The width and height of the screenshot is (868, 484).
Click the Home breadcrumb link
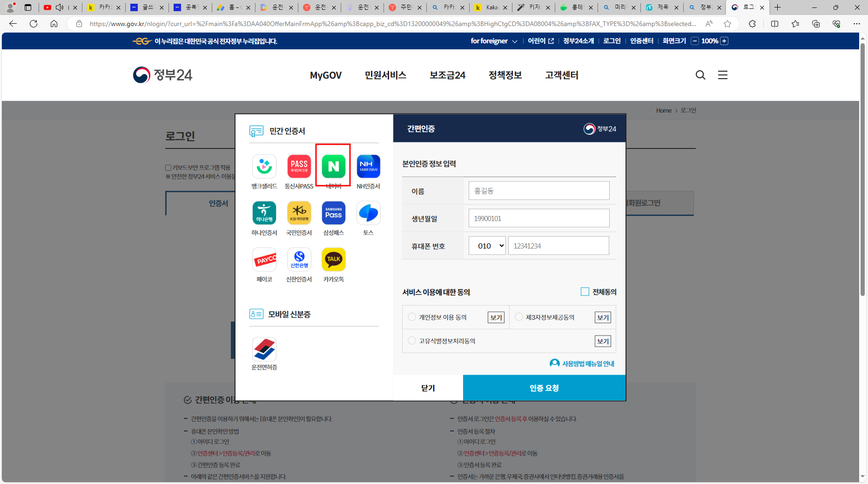[x=664, y=110]
